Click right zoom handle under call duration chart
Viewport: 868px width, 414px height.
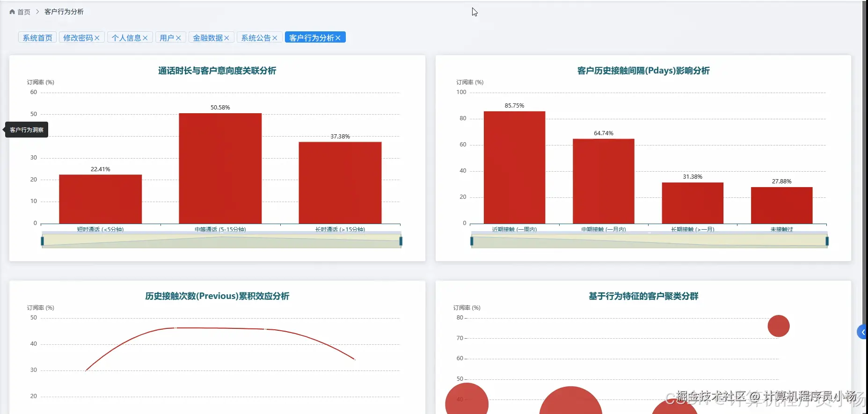pos(401,241)
